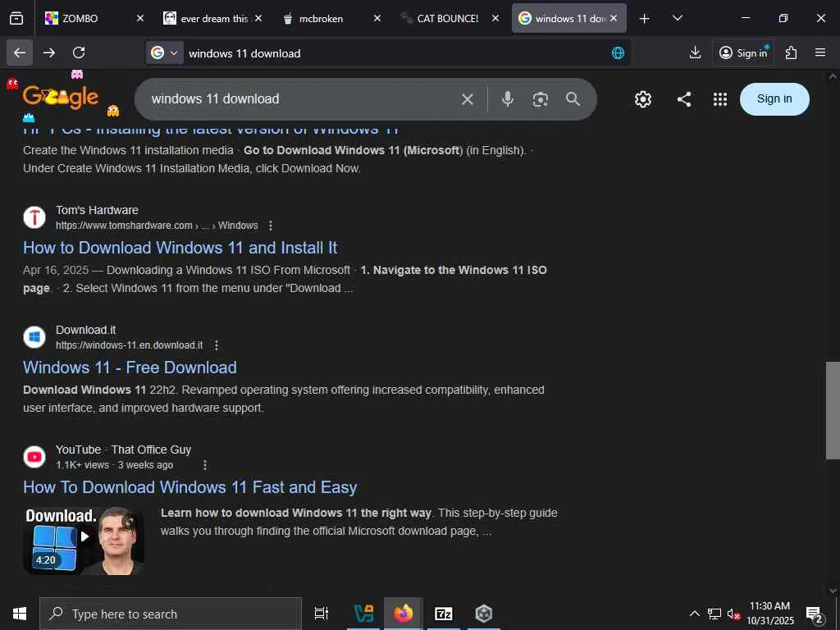840x630 pixels.
Task: Open Google quick settings gear
Action: [643, 99]
